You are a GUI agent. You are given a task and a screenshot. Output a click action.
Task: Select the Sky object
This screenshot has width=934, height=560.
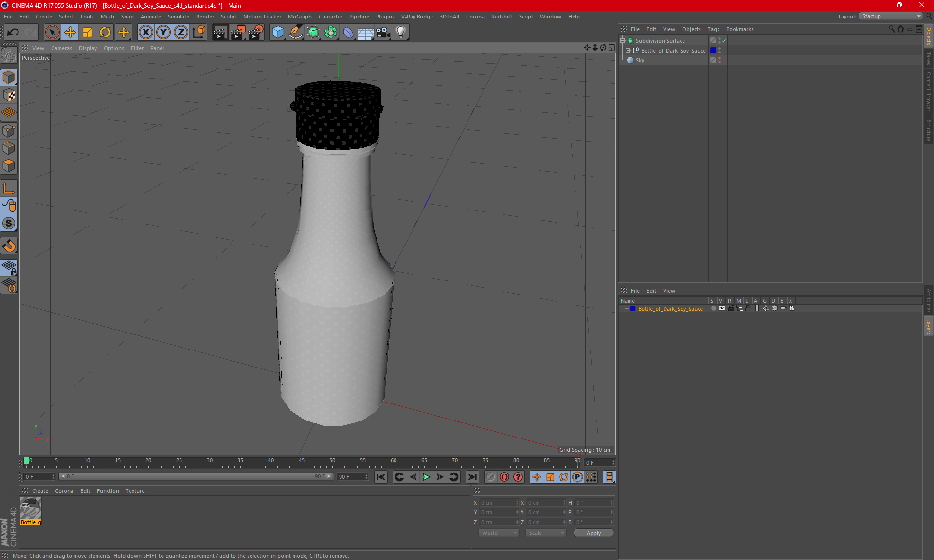pyautogui.click(x=640, y=60)
